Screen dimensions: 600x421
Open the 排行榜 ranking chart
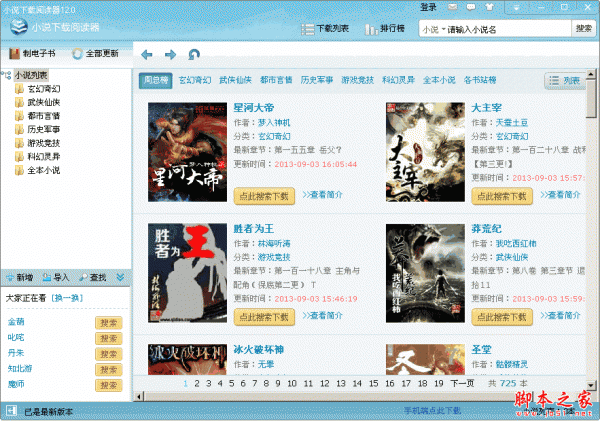[x=385, y=29]
